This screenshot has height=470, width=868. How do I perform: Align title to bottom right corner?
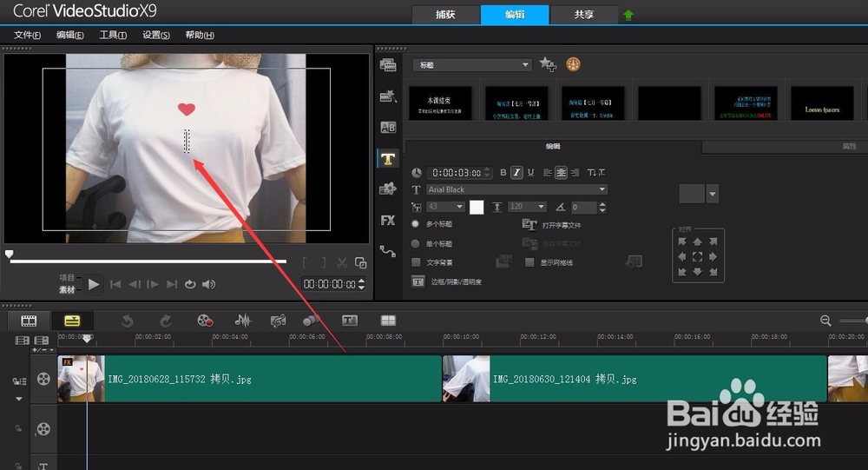pyautogui.click(x=713, y=272)
